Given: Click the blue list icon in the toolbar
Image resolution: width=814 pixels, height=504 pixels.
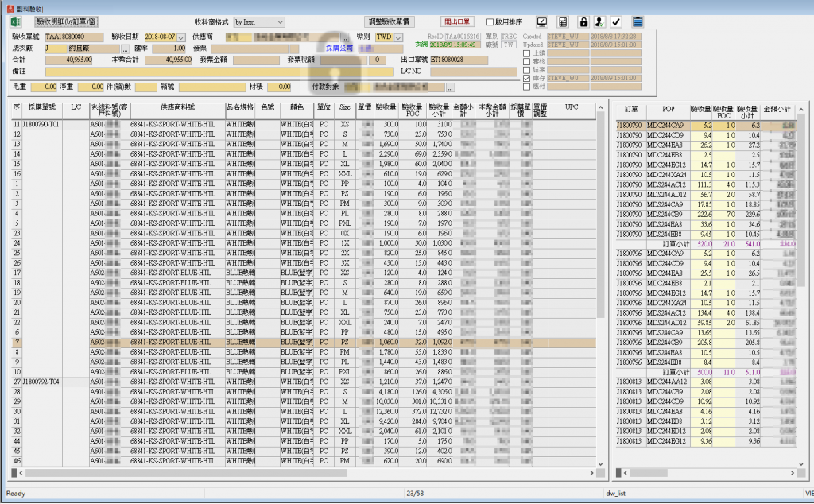Looking at the screenshot, I should coord(638,21).
